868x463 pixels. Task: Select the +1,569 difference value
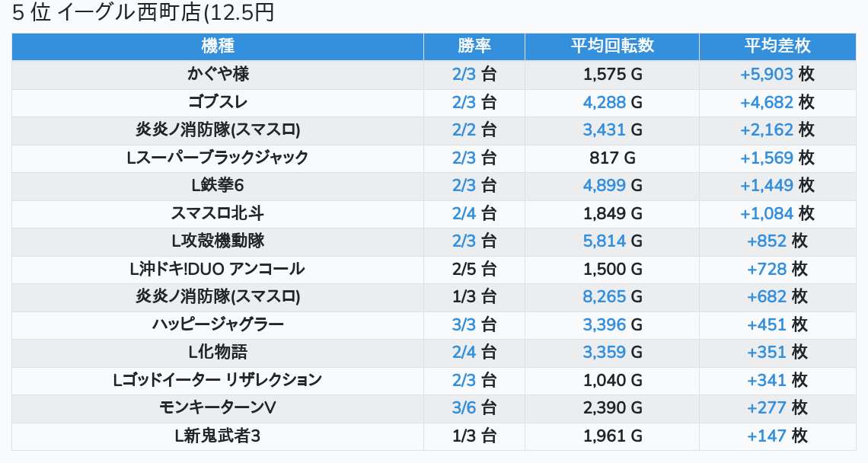(767, 158)
